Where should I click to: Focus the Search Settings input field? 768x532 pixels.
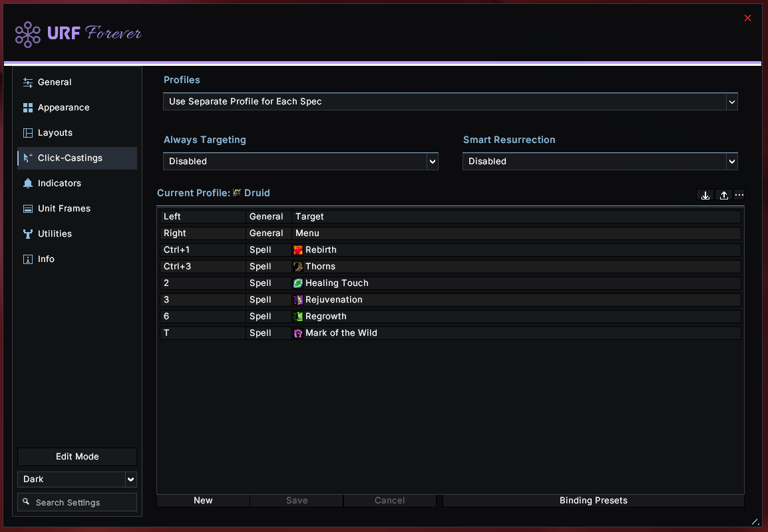(x=77, y=503)
